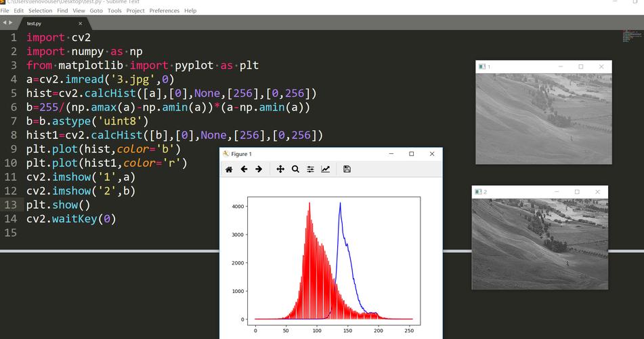Image resolution: width=644 pixels, height=339 pixels.
Task: Click tab navigation right arrow in Sublime
Action: [11, 23]
